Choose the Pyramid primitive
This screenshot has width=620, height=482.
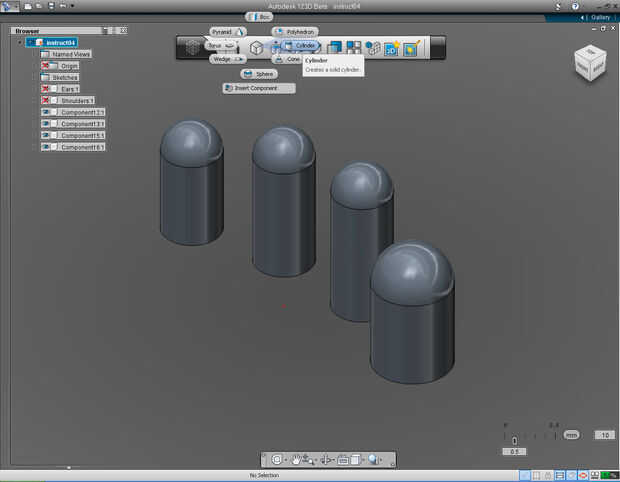pos(228,32)
